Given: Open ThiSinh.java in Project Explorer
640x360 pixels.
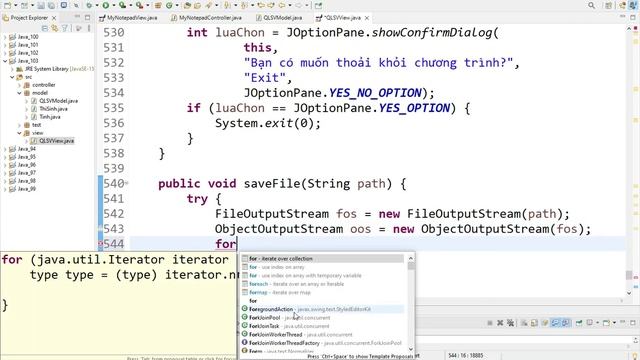Looking at the screenshot, I should click(53, 109).
